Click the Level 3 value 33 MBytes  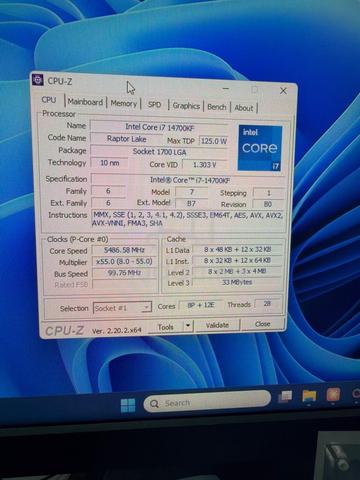point(237,282)
